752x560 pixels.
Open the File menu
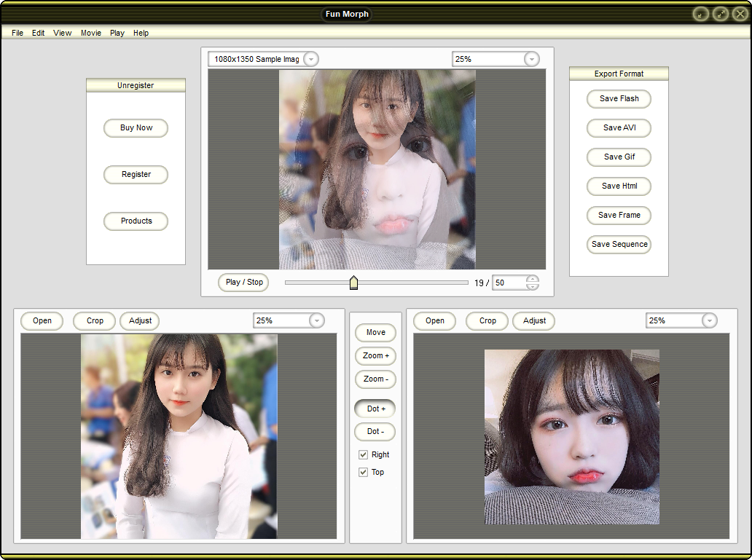[17, 33]
